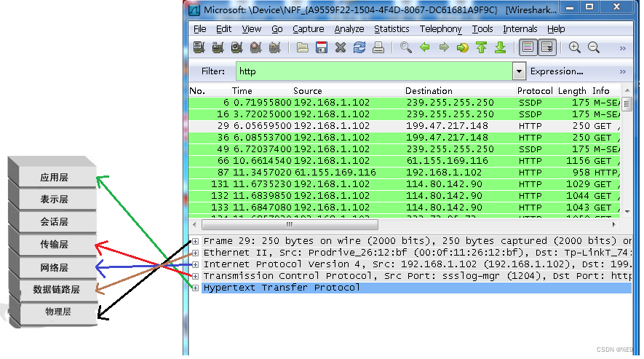Find a packet with magnifier icon
The width and height of the screenshot is (644, 359).
click(406, 48)
